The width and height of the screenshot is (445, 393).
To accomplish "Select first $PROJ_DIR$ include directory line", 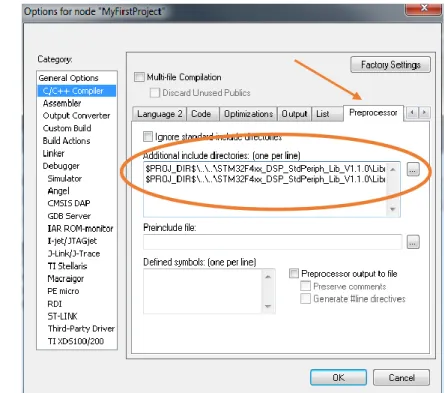I will [265, 169].
